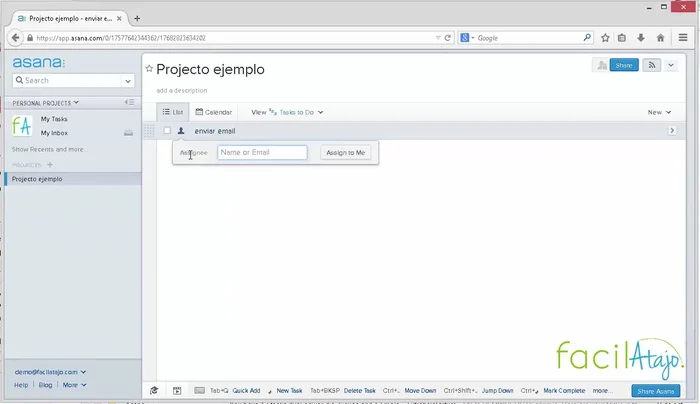Screen dimensions: 700x404
Task: Expand the search options dropdown arrow
Action: point(128,80)
